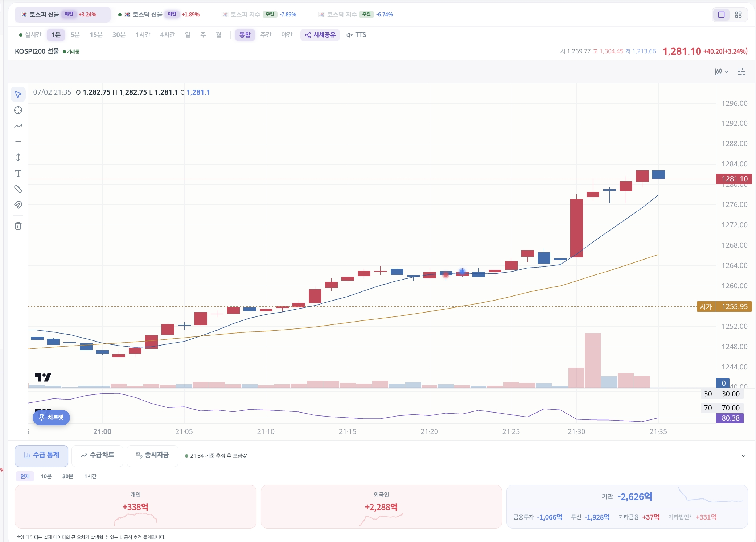Select the Text annotation tool
The width and height of the screenshot is (756, 542).
(x=18, y=173)
